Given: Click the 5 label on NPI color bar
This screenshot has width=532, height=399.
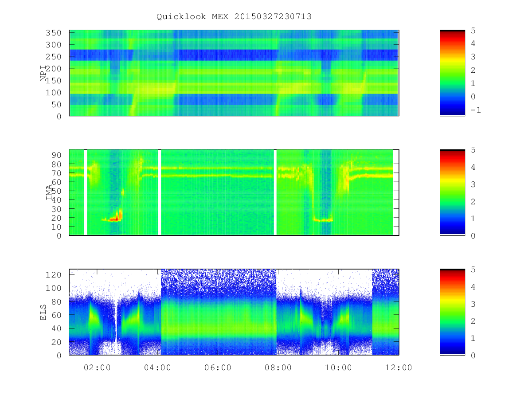Looking at the screenshot, I should pyautogui.click(x=473, y=30).
